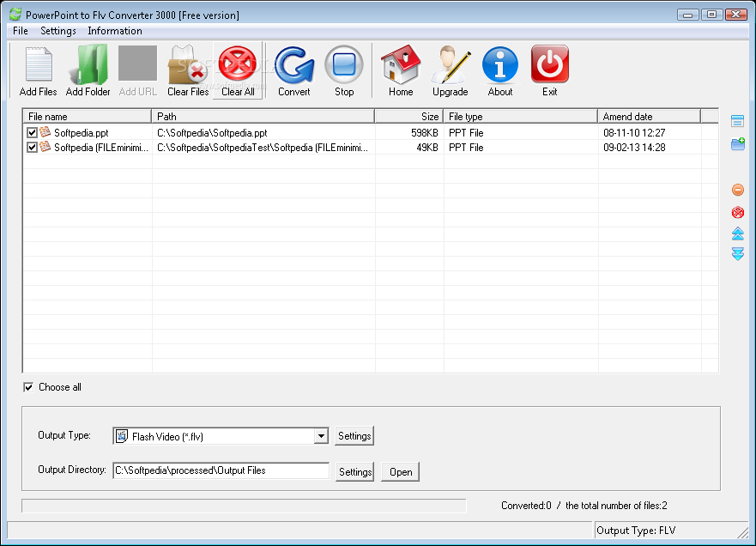756x546 pixels.
Task: Click the conversion progress bar
Action: click(244, 506)
